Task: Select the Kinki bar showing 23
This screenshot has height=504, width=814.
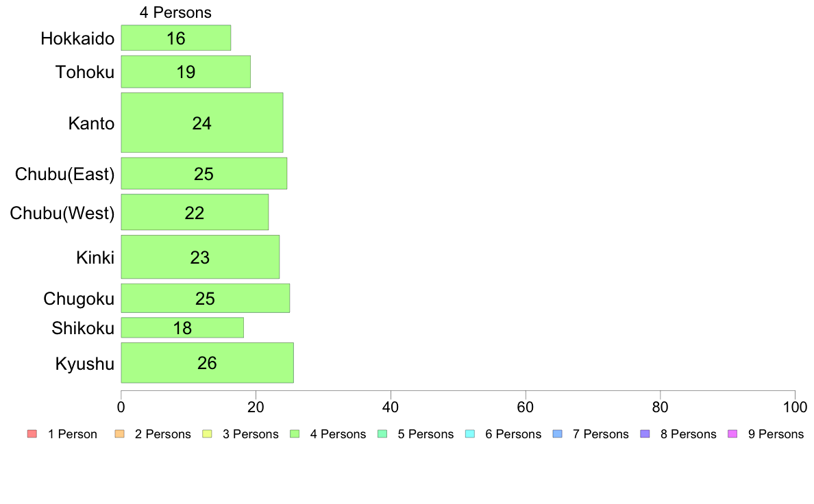Action: [x=200, y=257]
